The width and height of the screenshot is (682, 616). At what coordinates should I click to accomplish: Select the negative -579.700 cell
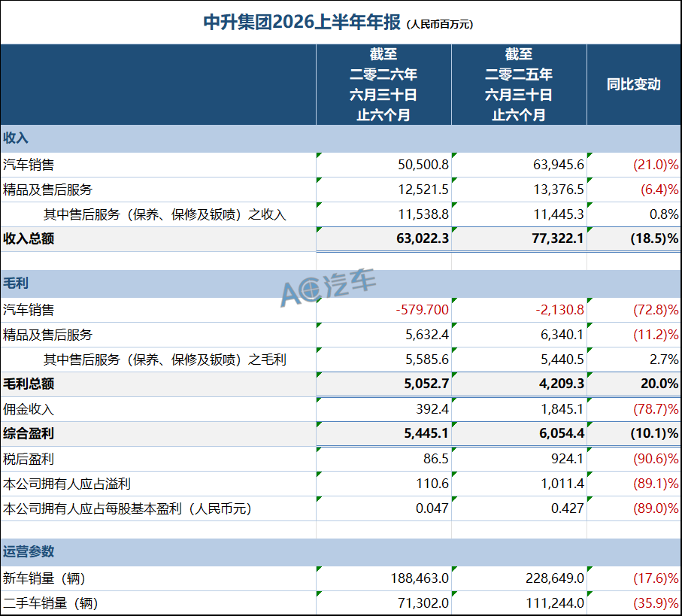pos(383,310)
